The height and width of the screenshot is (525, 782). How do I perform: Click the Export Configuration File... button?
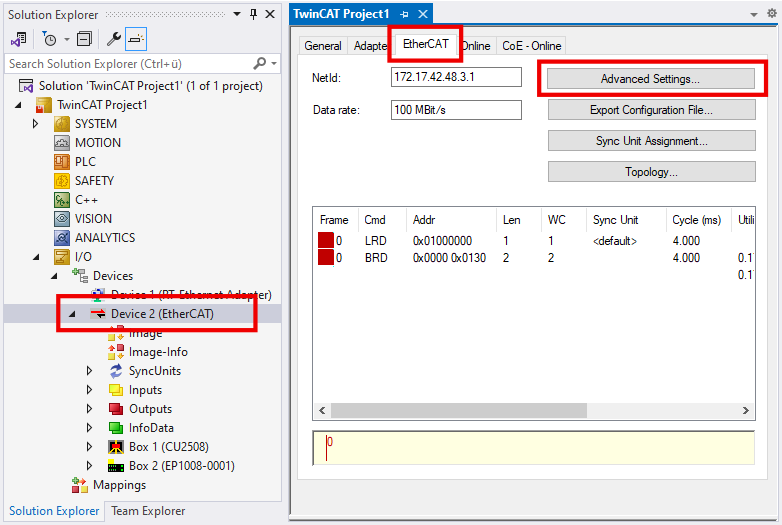[651, 110]
